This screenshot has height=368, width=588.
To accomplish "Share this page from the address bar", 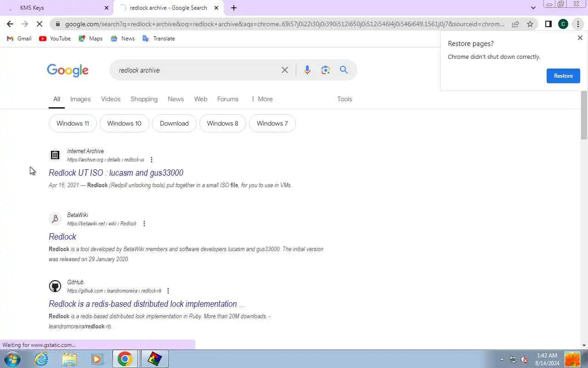I will click(515, 24).
